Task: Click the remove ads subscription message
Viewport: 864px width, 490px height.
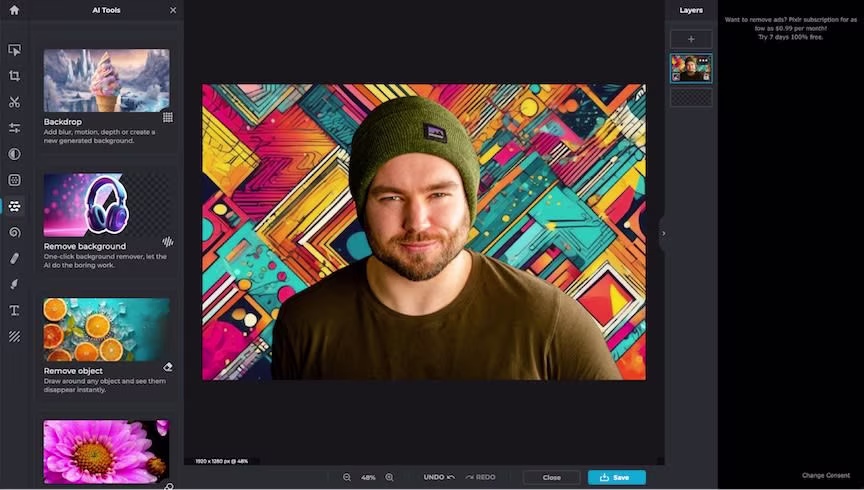Action: pyautogui.click(x=790, y=28)
